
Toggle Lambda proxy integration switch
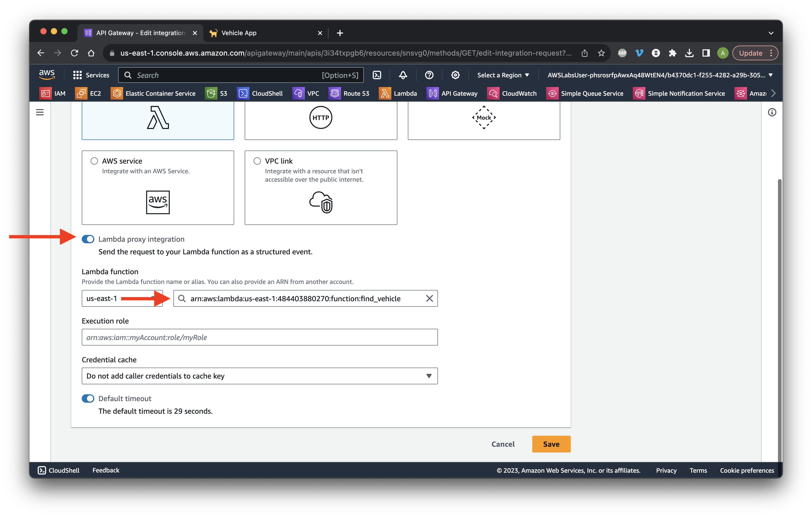(x=88, y=239)
